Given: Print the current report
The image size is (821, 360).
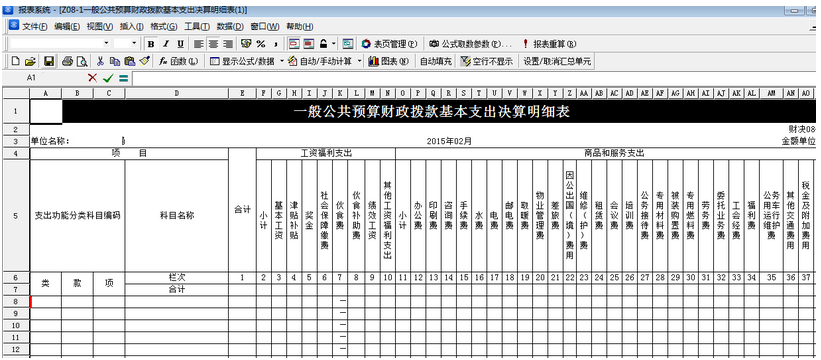Looking at the screenshot, I should click(x=67, y=62).
